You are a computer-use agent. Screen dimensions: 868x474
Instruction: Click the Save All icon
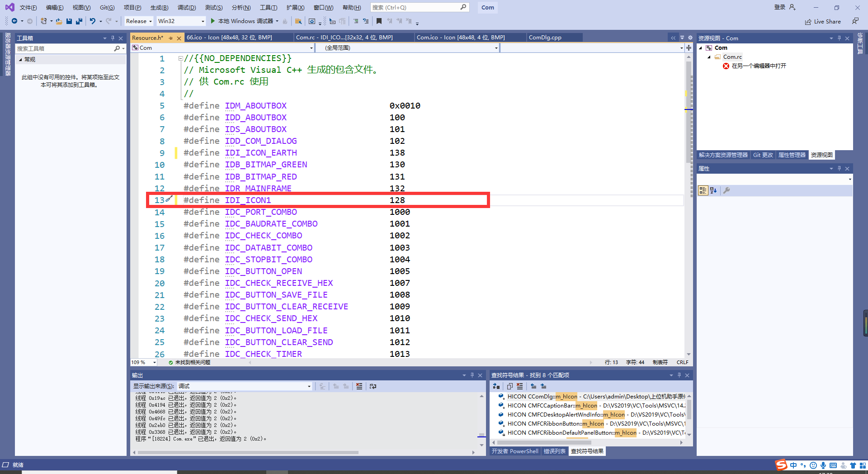click(x=79, y=21)
